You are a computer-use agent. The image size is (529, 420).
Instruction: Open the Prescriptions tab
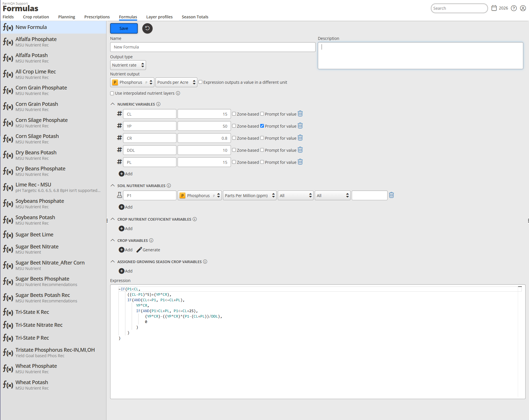[97, 17]
